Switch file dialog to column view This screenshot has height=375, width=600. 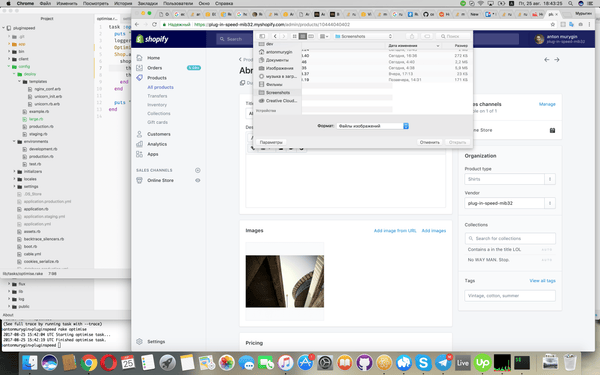pyautogui.click(x=311, y=36)
